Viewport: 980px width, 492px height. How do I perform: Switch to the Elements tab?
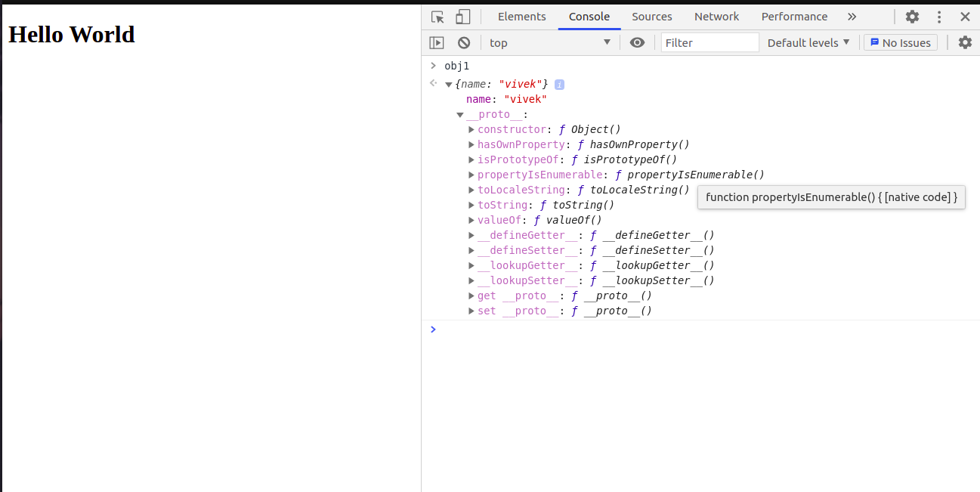[521, 17]
